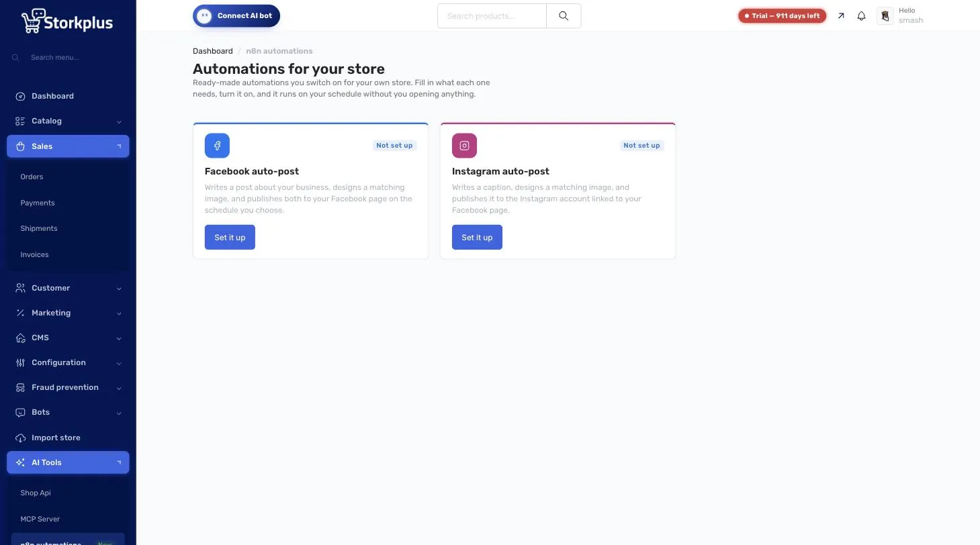The height and width of the screenshot is (545, 980).
Task: Click the Import store cloud icon
Action: point(20,438)
